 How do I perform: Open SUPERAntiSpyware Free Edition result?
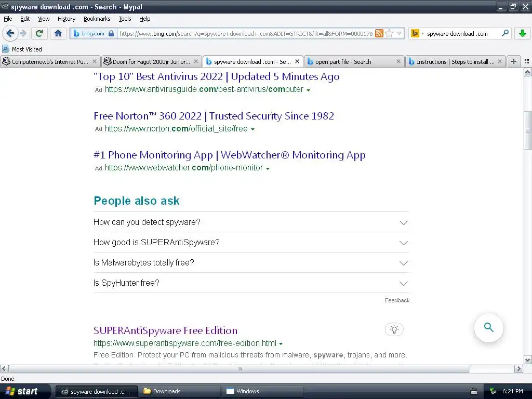[x=165, y=330]
